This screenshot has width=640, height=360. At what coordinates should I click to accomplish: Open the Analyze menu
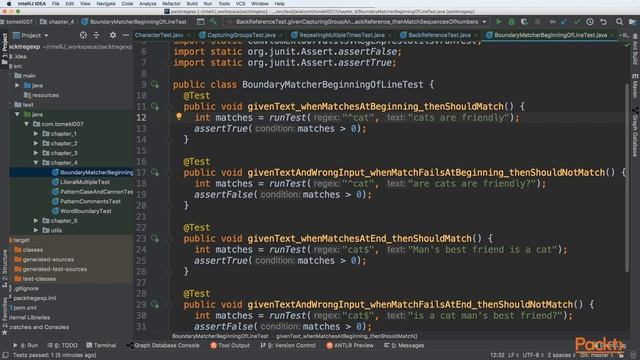click(x=147, y=4)
